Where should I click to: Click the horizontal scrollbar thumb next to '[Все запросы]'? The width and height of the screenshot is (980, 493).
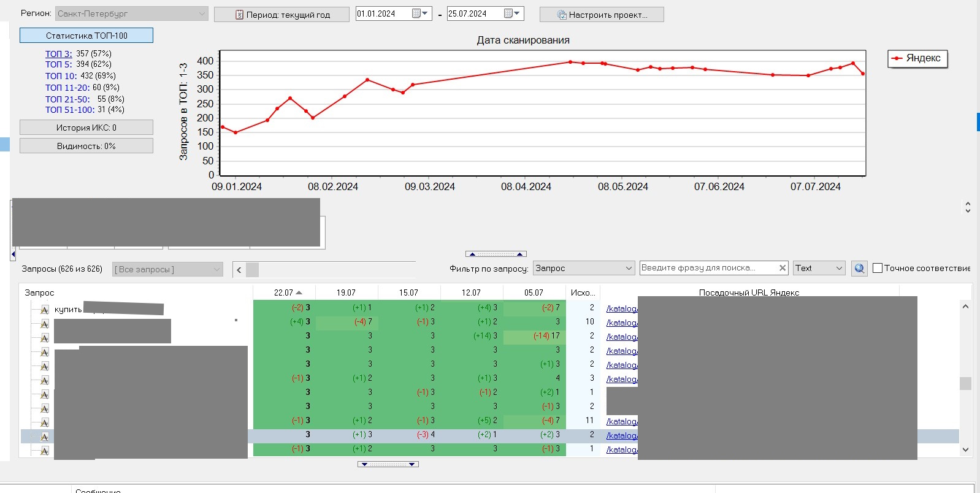(252, 269)
